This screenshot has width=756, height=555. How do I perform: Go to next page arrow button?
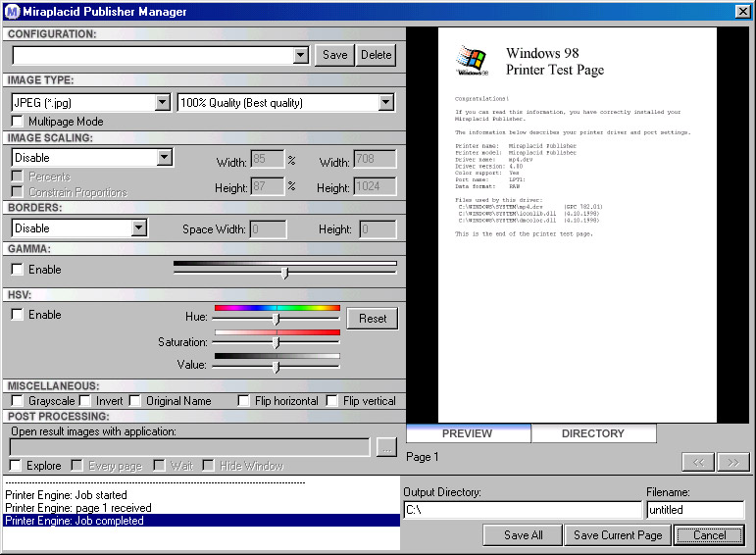pos(733,463)
